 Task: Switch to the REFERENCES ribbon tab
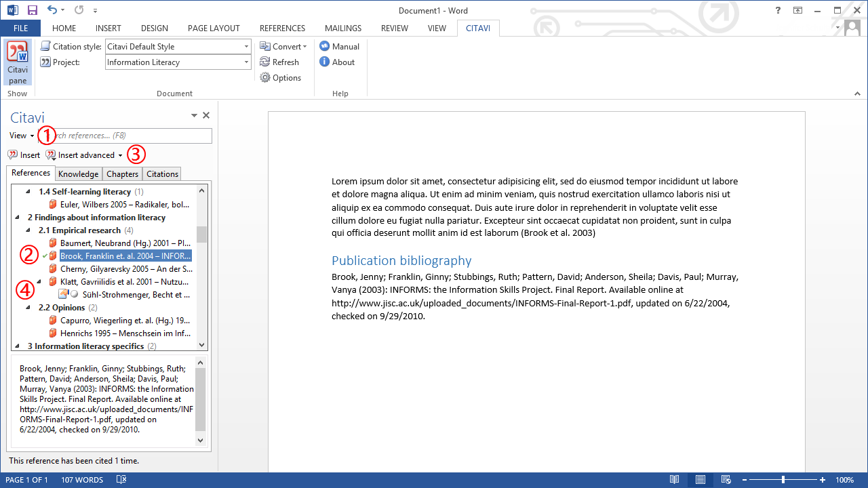[x=282, y=28]
